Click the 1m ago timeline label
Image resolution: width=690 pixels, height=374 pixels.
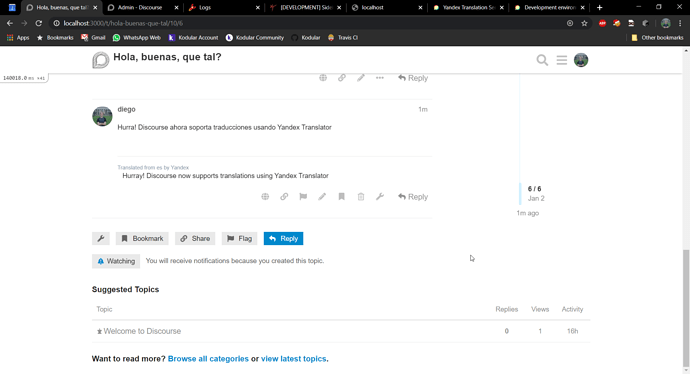528,213
